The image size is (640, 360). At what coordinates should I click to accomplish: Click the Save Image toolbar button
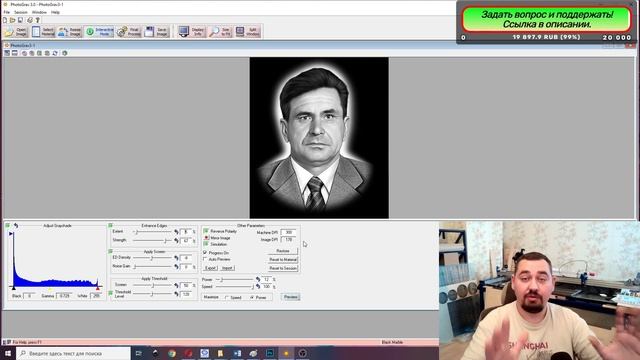[x=156, y=31]
